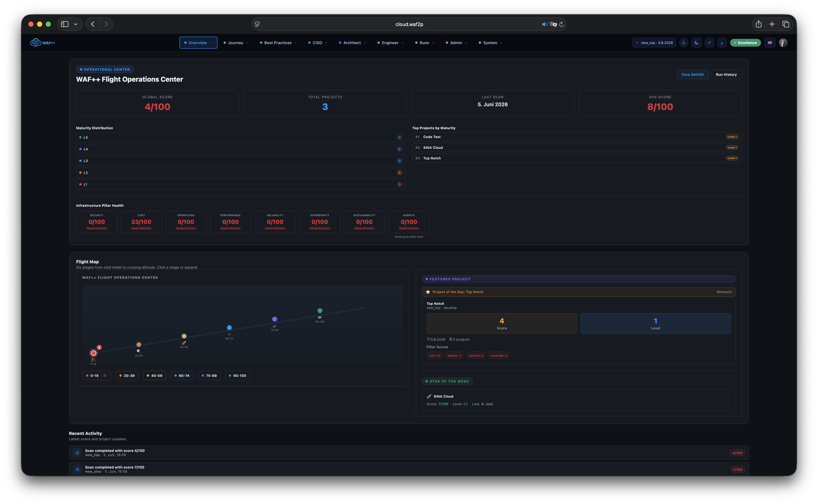The height and width of the screenshot is (504, 818).
Task: Open the #2 SINA Cloud project row
Action: click(577, 148)
